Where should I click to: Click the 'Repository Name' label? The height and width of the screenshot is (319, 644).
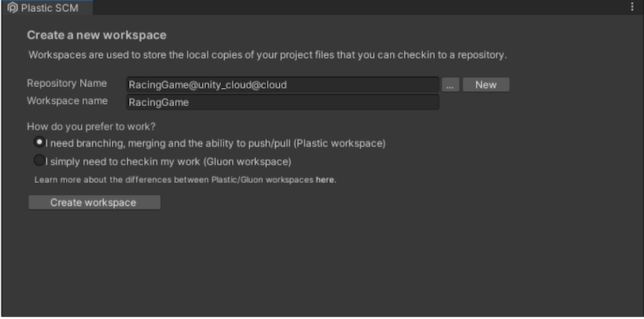tap(67, 84)
